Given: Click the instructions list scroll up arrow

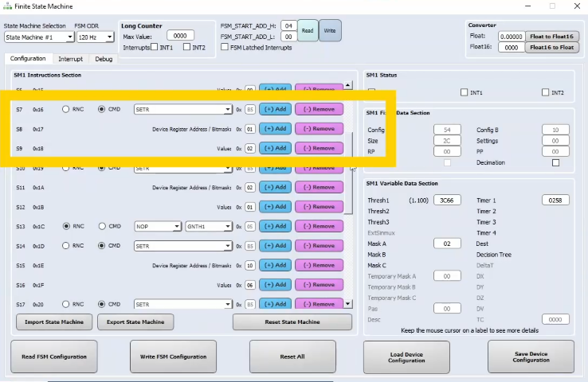Looking at the screenshot, I should click(x=347, y=85).
